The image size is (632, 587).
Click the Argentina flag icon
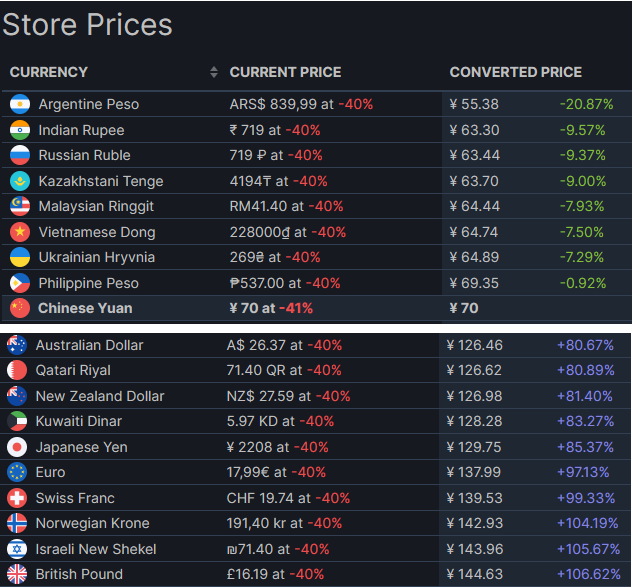tap(20, 104)
